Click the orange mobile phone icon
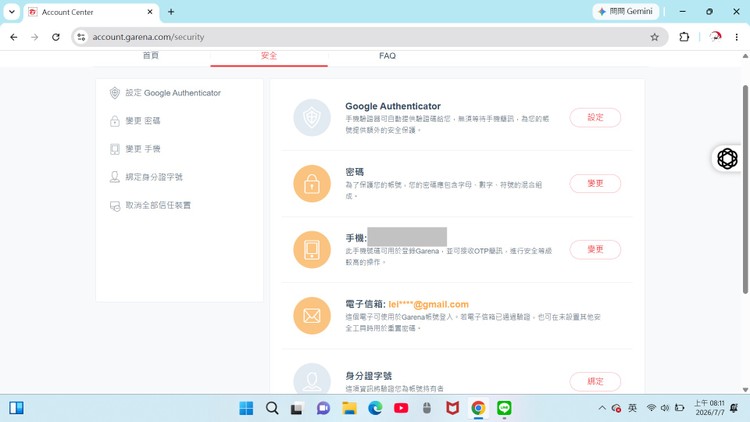750x422 pixels. click(312, 250)
